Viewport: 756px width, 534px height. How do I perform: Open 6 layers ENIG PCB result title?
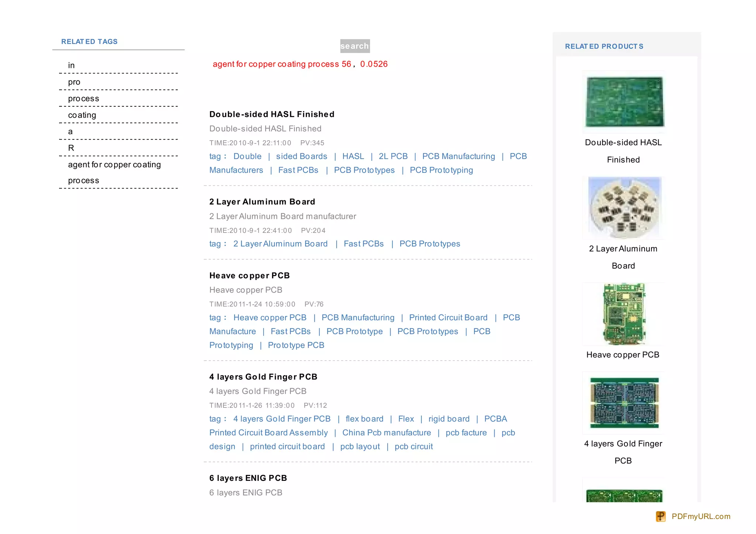(x=248, y=478)
